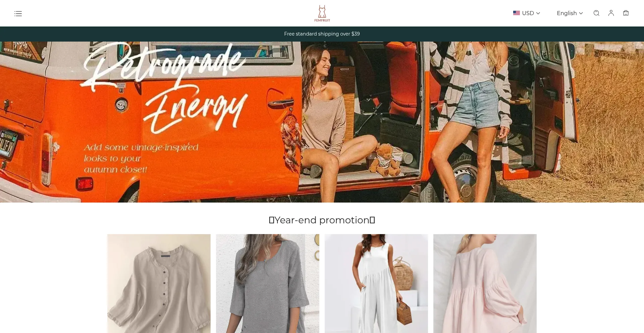The height and width of the screenshot is (333, 644).
Task: Open the pink loose blouse product
Action: tap(485, 284)
